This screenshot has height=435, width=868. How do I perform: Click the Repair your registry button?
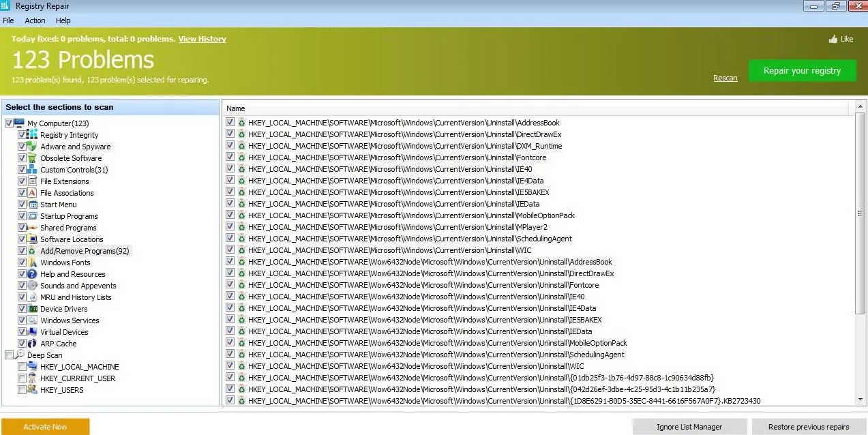(802, 70)
